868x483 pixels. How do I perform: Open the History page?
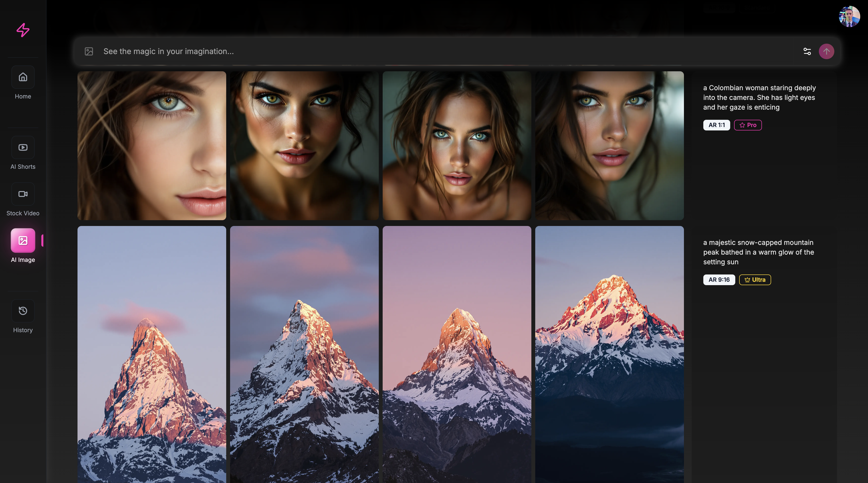[23, 311]
